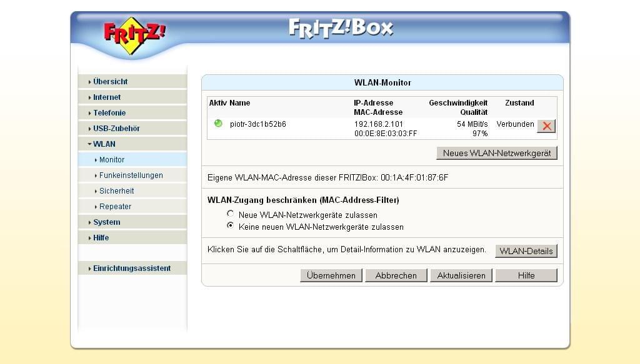
Task: Delete the piotr-3dc1b52b6 device with red X
Action: (x=546, y=126)
